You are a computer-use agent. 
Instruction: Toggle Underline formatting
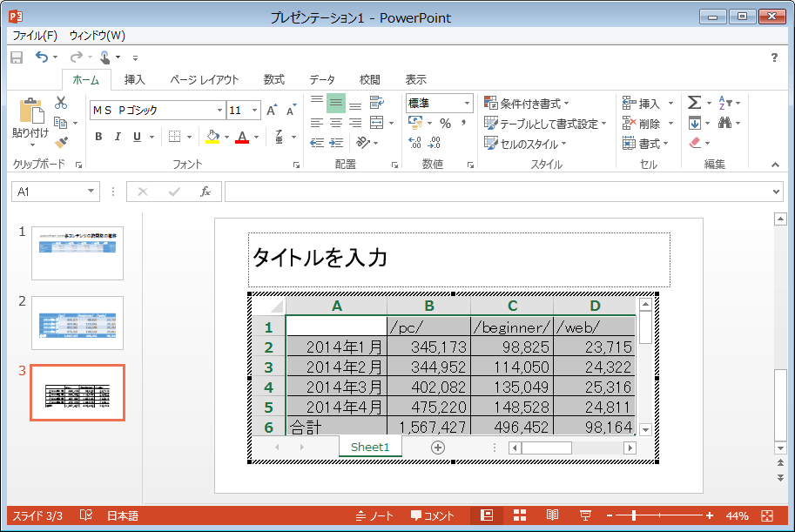tap(137, 137)
